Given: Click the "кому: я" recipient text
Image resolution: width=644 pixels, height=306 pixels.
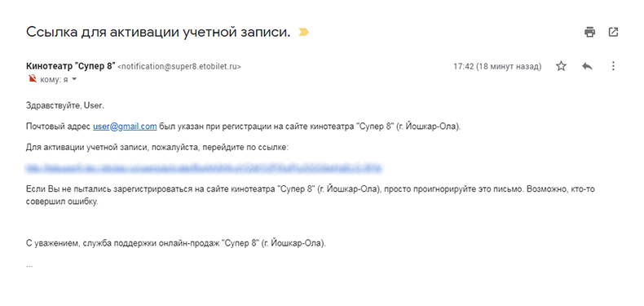Looking at the screenshot, I should (x=54, y=79).
